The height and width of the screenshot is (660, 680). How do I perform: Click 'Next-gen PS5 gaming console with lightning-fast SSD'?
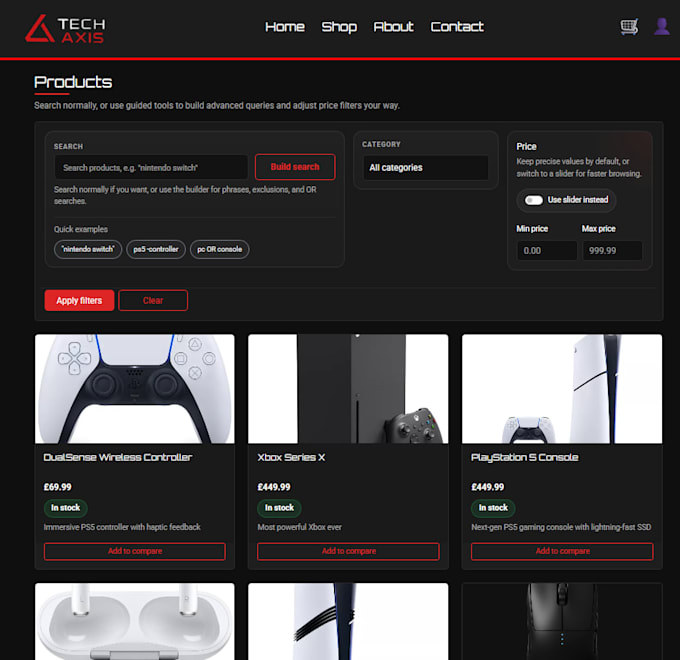[x=561, y=527]
